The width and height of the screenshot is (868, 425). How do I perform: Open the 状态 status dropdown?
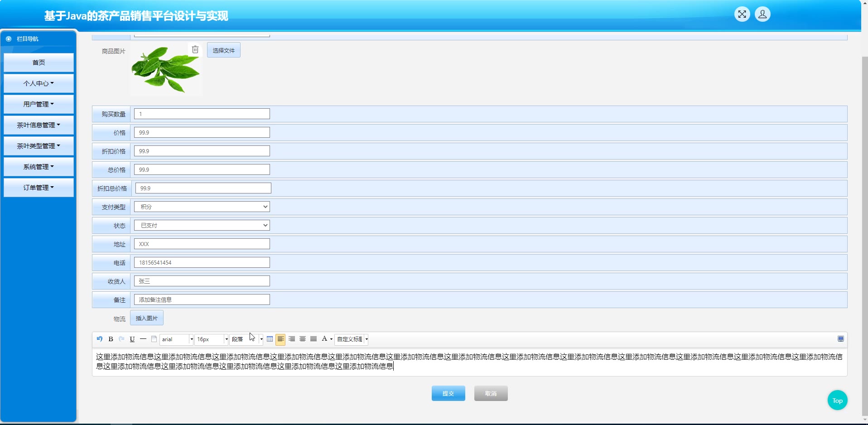202,225
